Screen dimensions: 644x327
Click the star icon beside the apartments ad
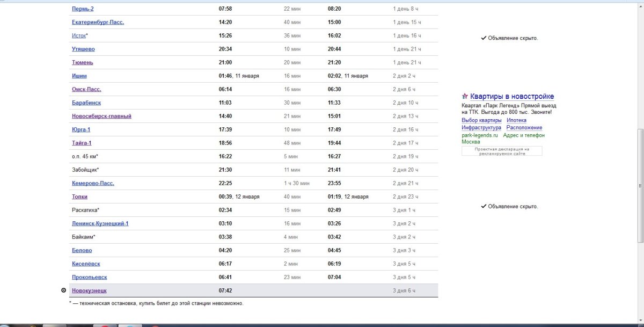pyautogui.click(x=465, y=97)
